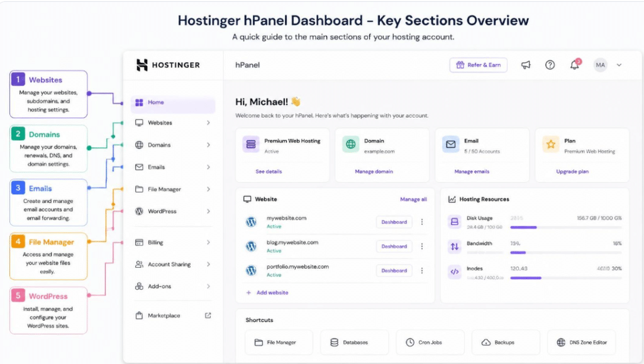The width and height of the screenshot is (644, 364).
Task: Expand the Domains sidebar chevron
Action: click(x=208, y=145)
